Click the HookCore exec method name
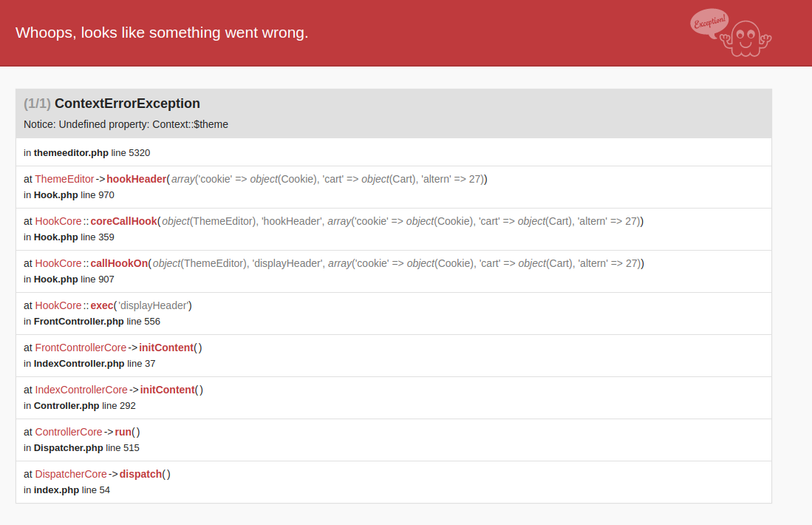 [101, 305]
